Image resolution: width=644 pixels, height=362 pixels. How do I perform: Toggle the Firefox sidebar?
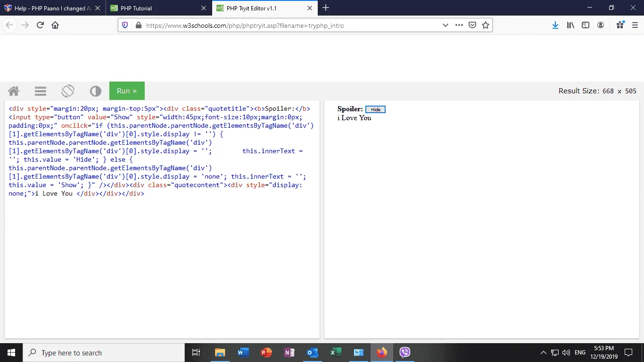586,25
